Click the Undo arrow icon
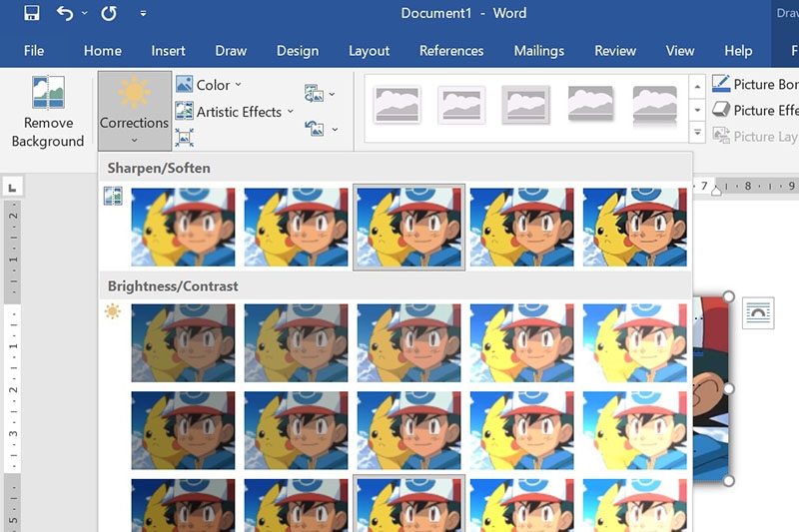Viewport: 799px width, 532px height. tap(65, 13)
